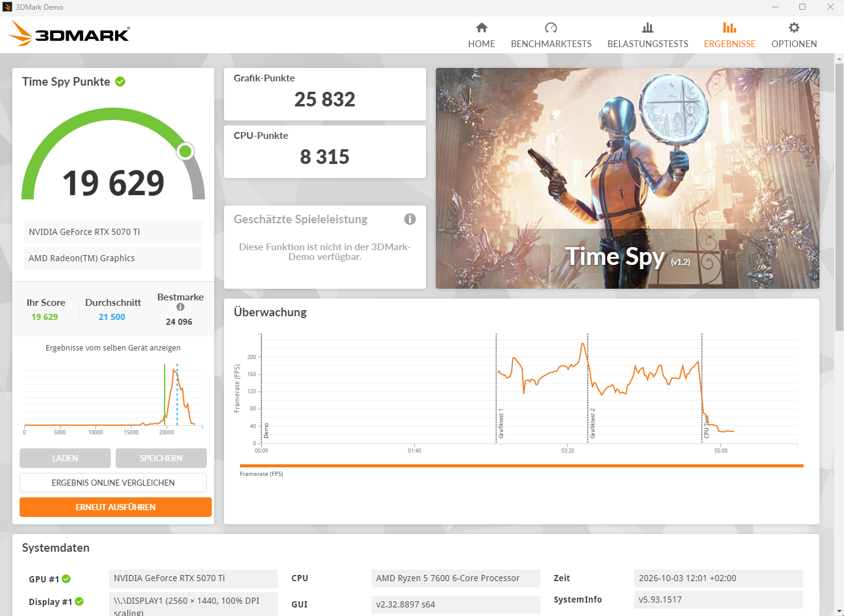
Task: Click ERNEUT AUSFÜHREN orange button
Action: coord(116,507)
